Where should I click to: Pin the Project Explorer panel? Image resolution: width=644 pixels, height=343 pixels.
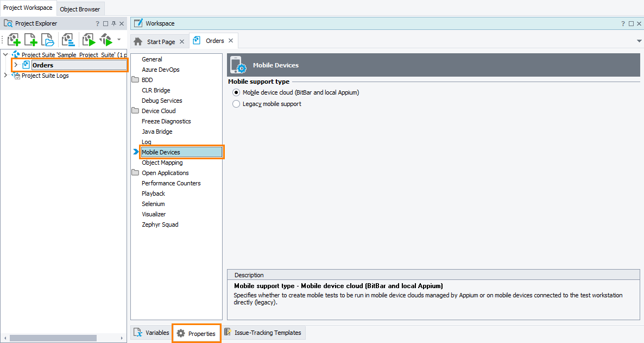coord(113,24)
